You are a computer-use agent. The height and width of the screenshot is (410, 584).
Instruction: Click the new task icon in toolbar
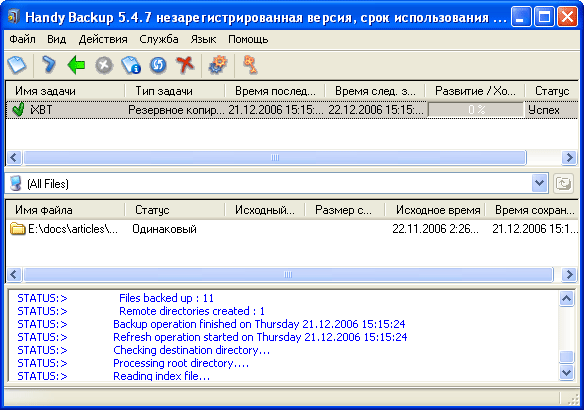tap(17, 65)
